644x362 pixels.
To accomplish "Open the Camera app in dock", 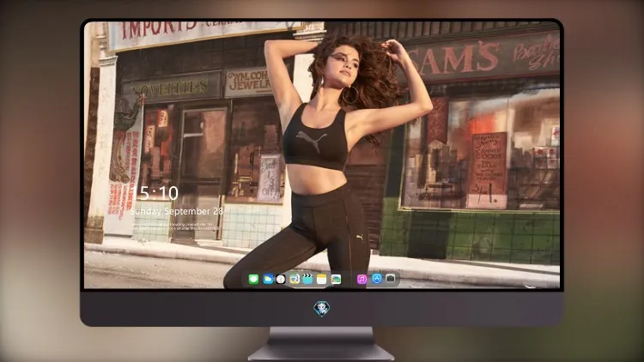I will click(391, 279).
